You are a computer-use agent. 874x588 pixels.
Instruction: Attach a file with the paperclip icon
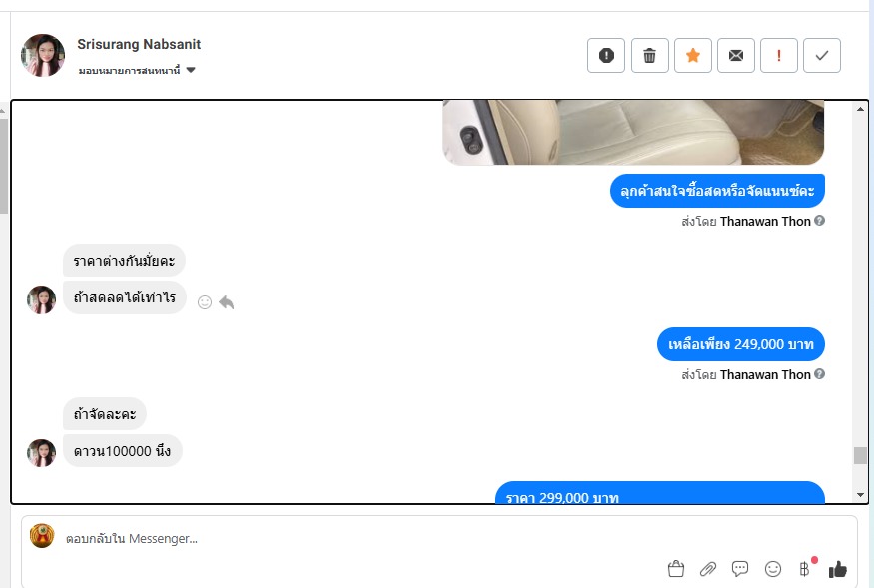708,568
